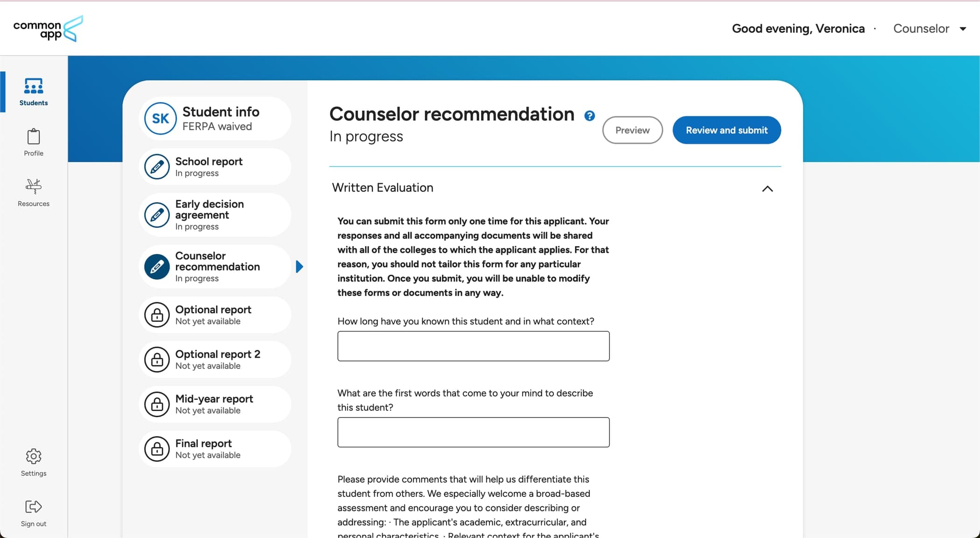The width and height of the screenshot is (980, 538).
Task: Click the Resources icon in sidebar
Action: (33, 186)
